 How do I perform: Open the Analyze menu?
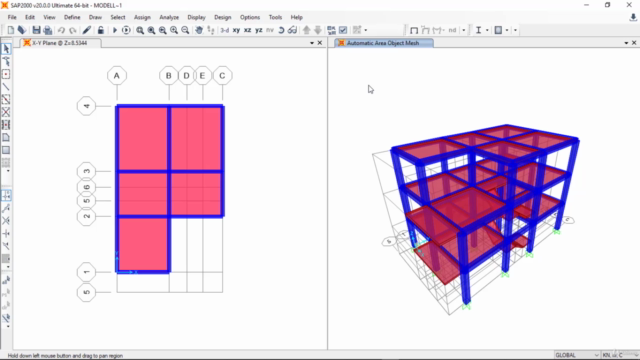pyautogui.click(x=169, y=17)
